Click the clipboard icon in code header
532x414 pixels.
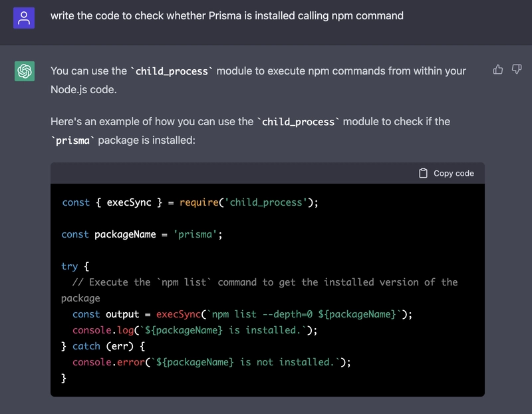click(423, 173)
